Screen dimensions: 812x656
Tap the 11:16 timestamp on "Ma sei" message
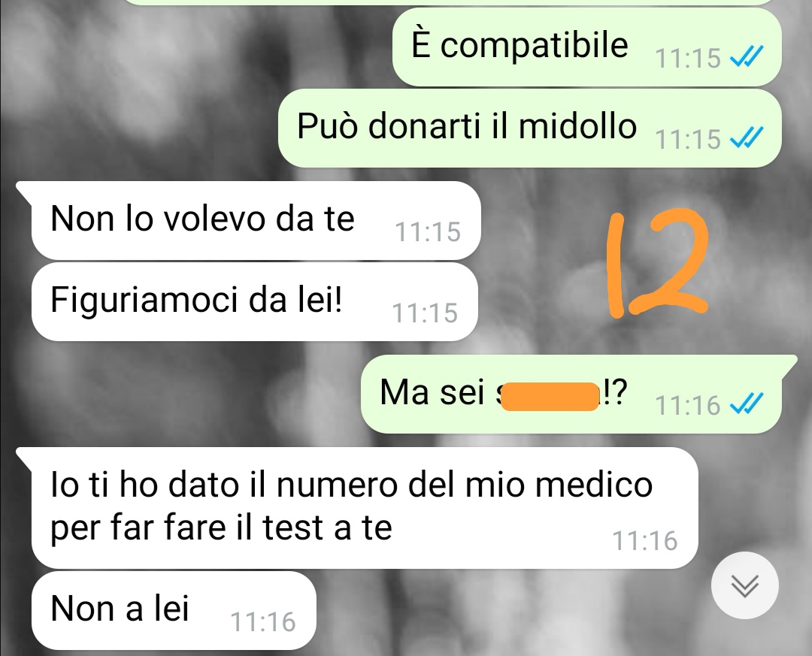click(688, 405)
